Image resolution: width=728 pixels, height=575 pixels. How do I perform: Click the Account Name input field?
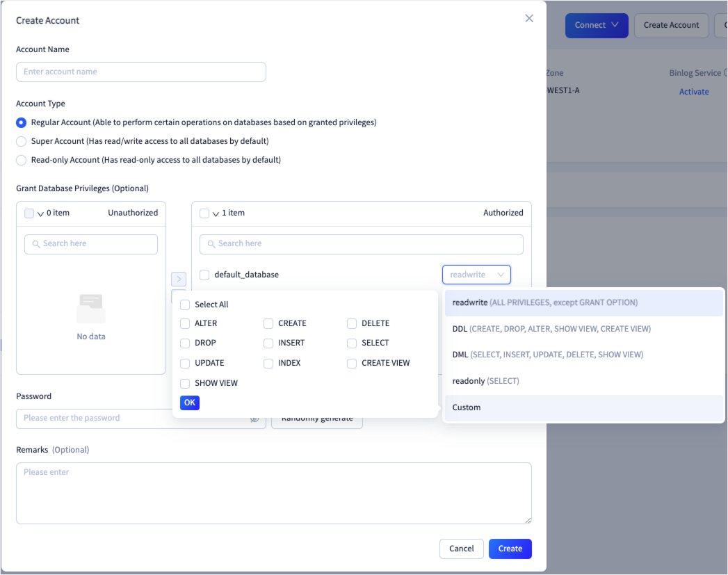[x=141, y=72]
